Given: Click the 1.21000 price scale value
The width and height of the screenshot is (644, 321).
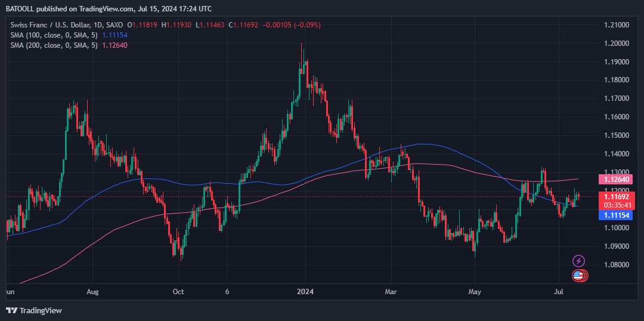Looking at the screenshot, I should [616, 25].
